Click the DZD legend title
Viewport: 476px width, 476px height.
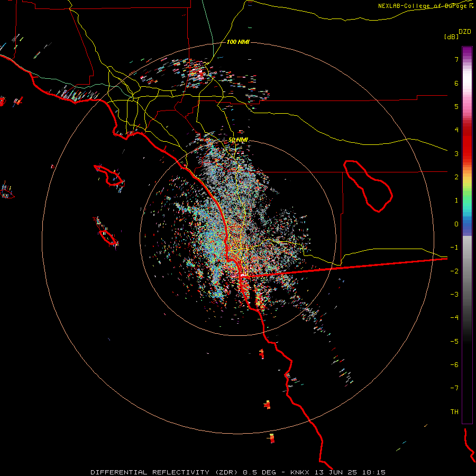coord(465,32)
